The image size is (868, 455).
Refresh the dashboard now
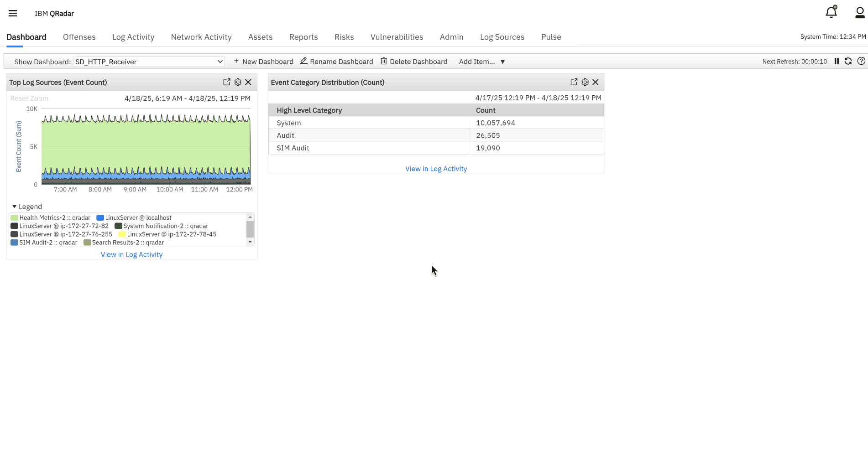848,61
